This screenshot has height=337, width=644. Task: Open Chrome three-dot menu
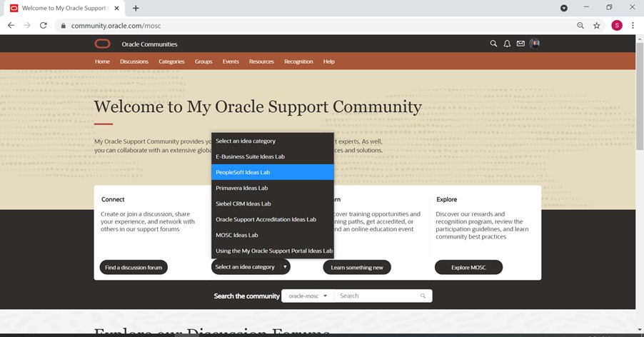pyautogui.click(x=633, y=26)
